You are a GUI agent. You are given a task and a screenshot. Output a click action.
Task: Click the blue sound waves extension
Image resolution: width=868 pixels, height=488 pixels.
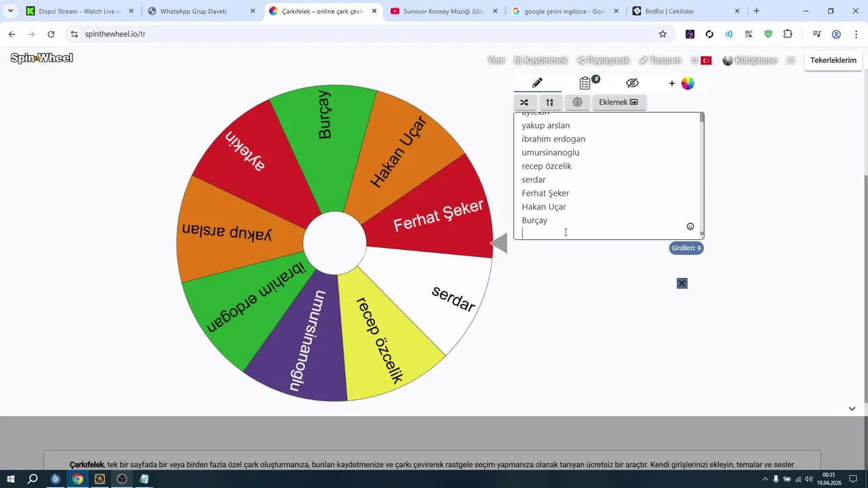click(729, 35)
